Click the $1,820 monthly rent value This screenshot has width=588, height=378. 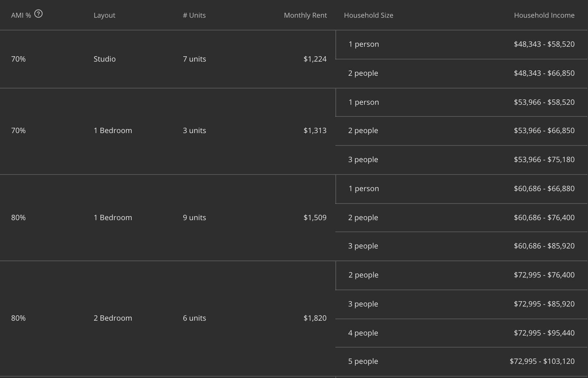click(x=315, y=318)
